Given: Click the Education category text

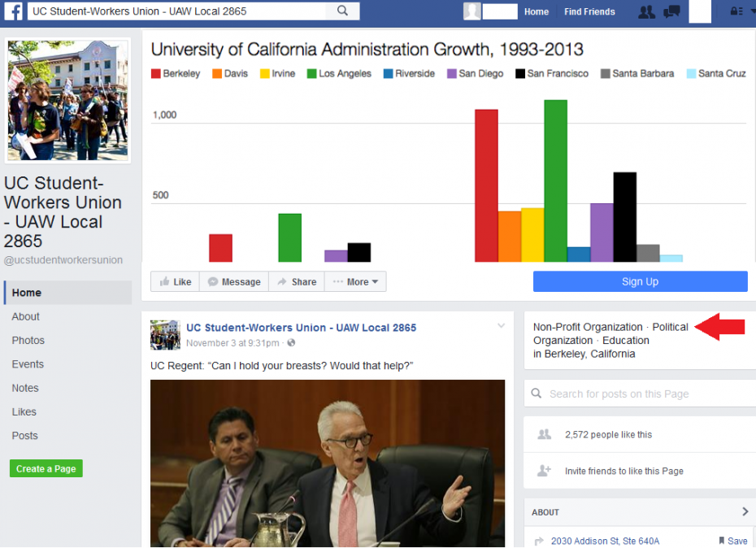Looking at the screenshot, I should (x=626, y=341).
